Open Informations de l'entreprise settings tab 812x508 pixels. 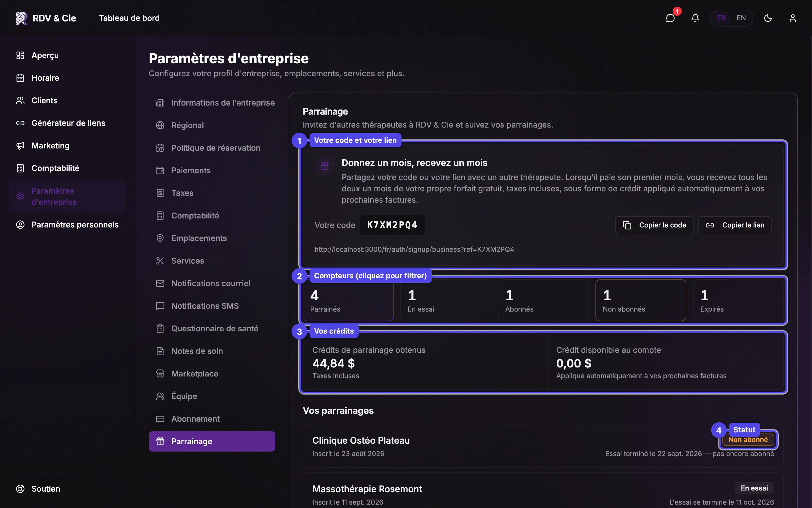point(212,103)
